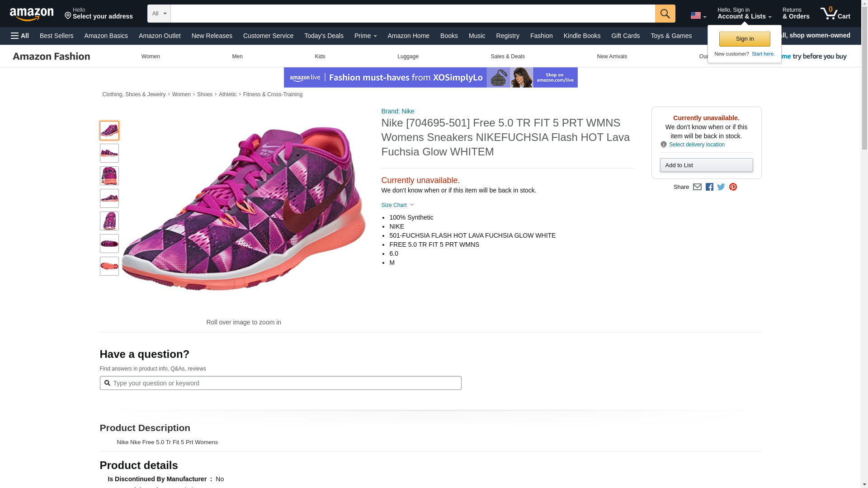Viewport: 868px width, 488px height.
Task: Expand the search category All dropdown
Action: tap(159, 14)
